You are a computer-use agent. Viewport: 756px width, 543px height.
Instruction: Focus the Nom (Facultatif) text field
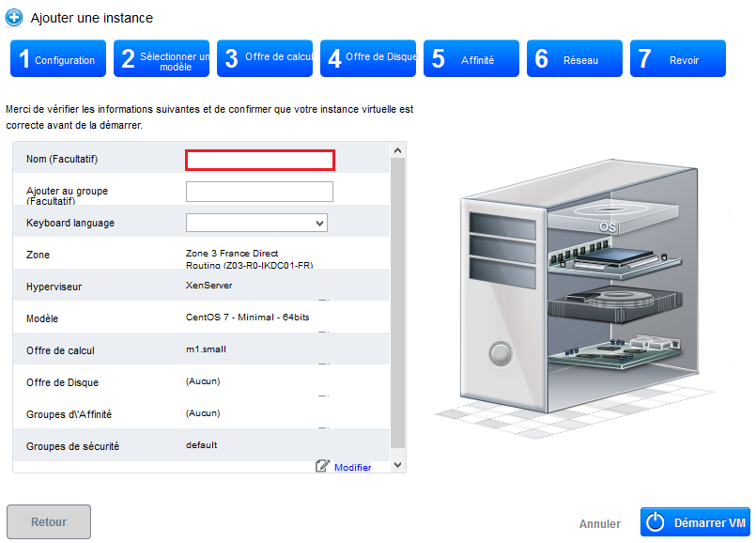(260, 160)
